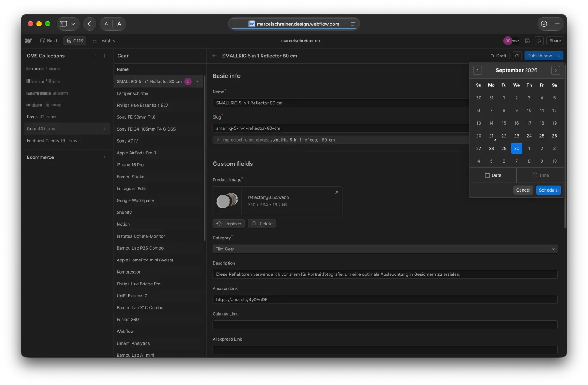The width and height of the screenshot is (588, 385).
Task: Switch the scheduler to Time mode
Action: (540, 175)
